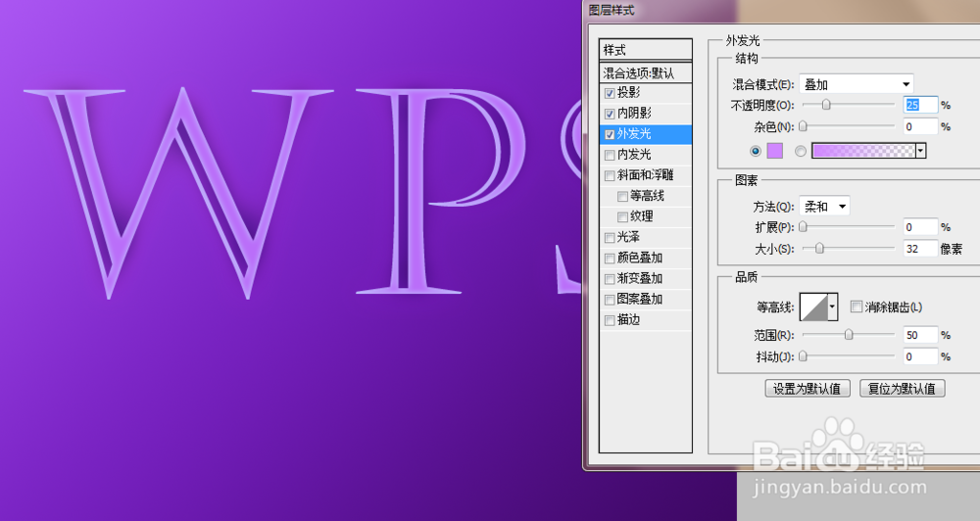Click the 大小 size value field
Image resolution: width=980 pixels, height=521 pixels.
pos(920,249)
